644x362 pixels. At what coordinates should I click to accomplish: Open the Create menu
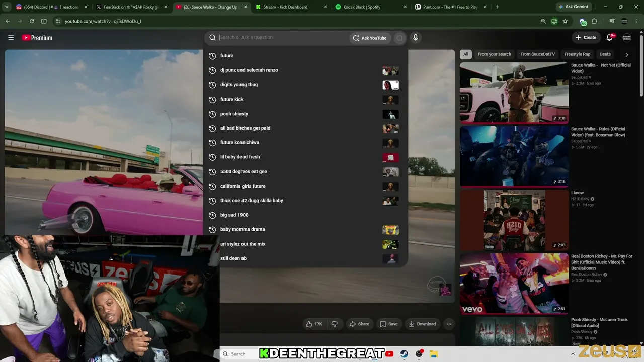coord(586,38)
